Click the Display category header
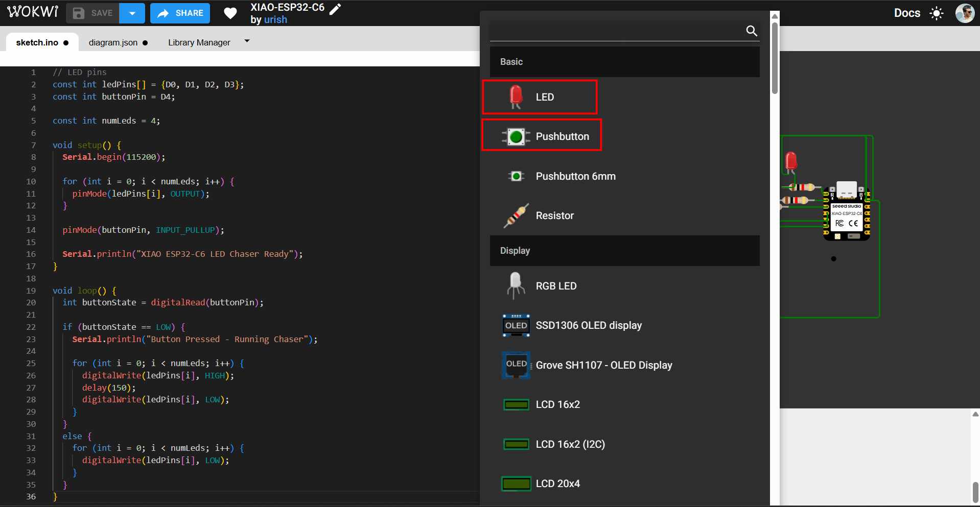This screenshot has height=507, width=980. [x=624, y=251]
